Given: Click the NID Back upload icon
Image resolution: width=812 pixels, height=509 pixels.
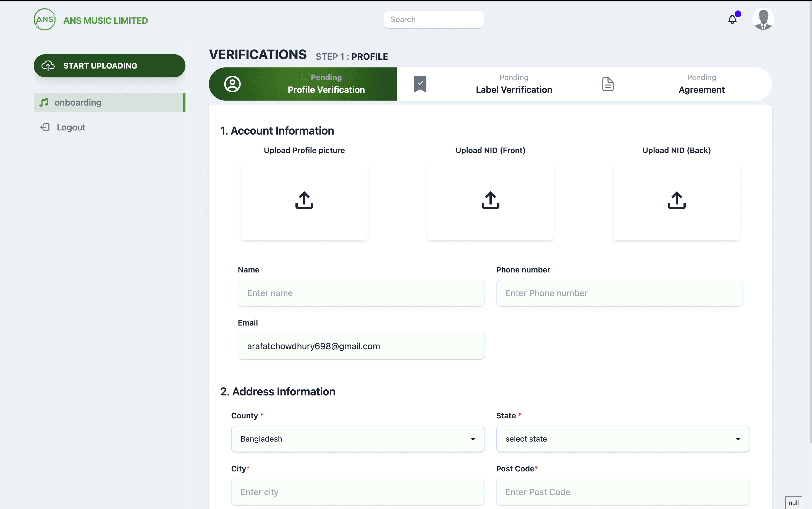Looking at the screenshot, I should [x=676, y=200].
